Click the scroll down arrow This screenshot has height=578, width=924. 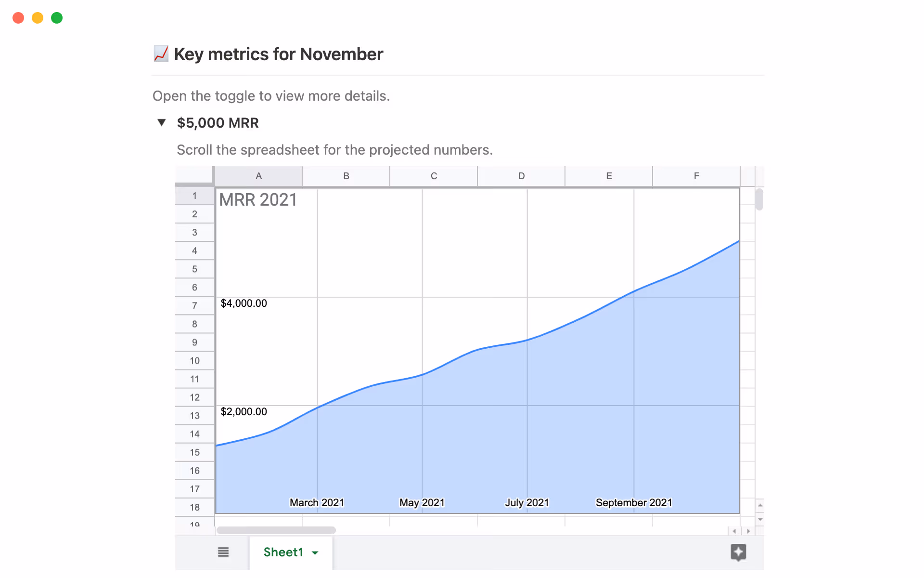(x=760, y=519)
